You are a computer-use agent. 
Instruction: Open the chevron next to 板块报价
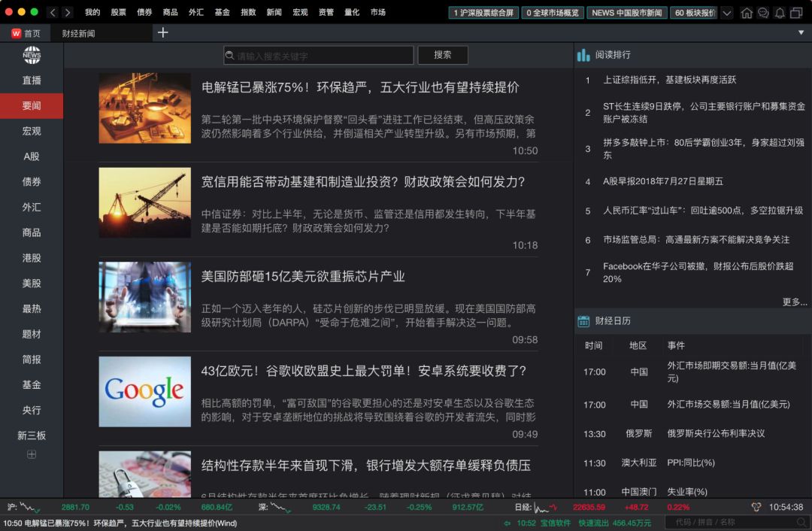point(726,13)
